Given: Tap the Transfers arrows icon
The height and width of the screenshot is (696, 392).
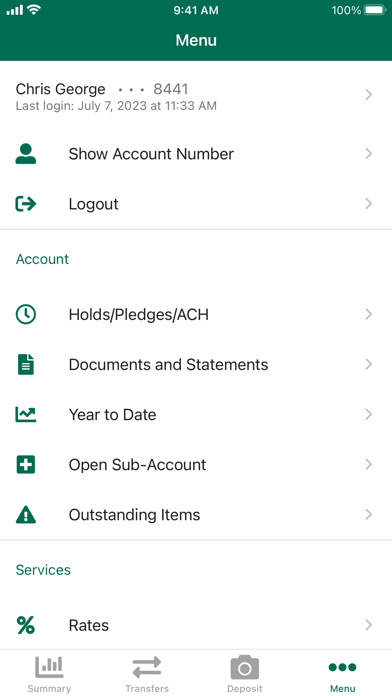Looking at the screenshot, I should [x=147, y=667].
